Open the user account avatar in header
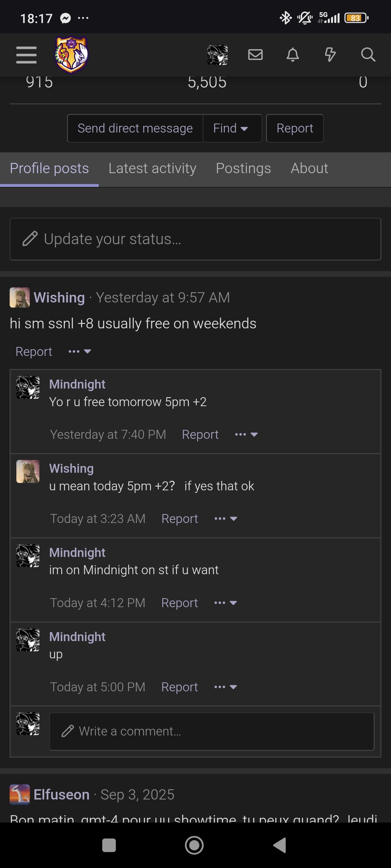This screenshot has height=868, width=391. pyautogui.click(x=217, y=55)
